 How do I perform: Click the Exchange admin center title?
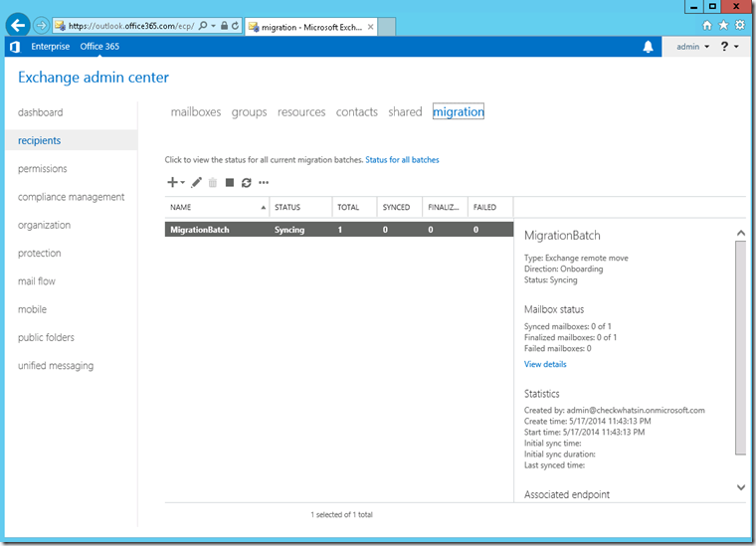click(94, 78)
